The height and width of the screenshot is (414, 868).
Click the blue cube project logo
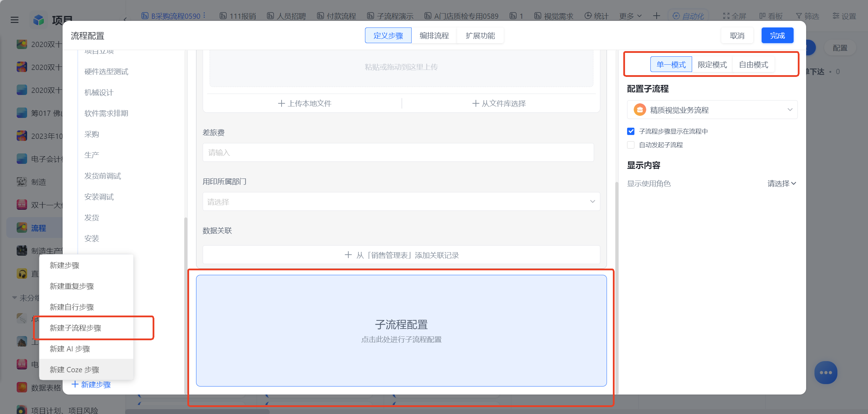pyautogui.click(x=39, y=20)
